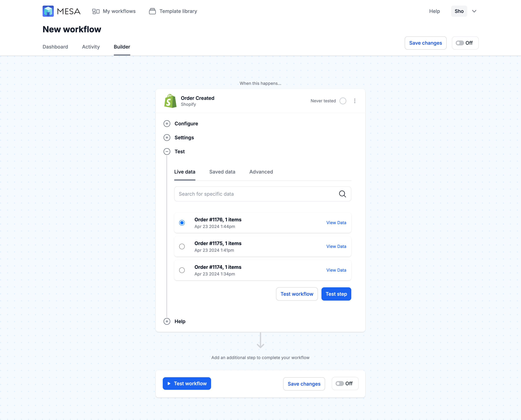
Task: Click the Never tested status circle
Action: click(x=343, y=101)
